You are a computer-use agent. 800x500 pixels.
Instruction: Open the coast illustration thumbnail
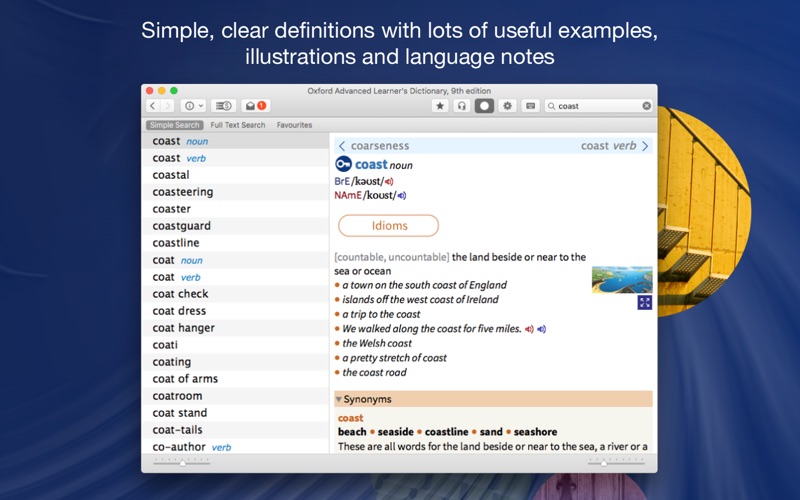click(622, 280)
